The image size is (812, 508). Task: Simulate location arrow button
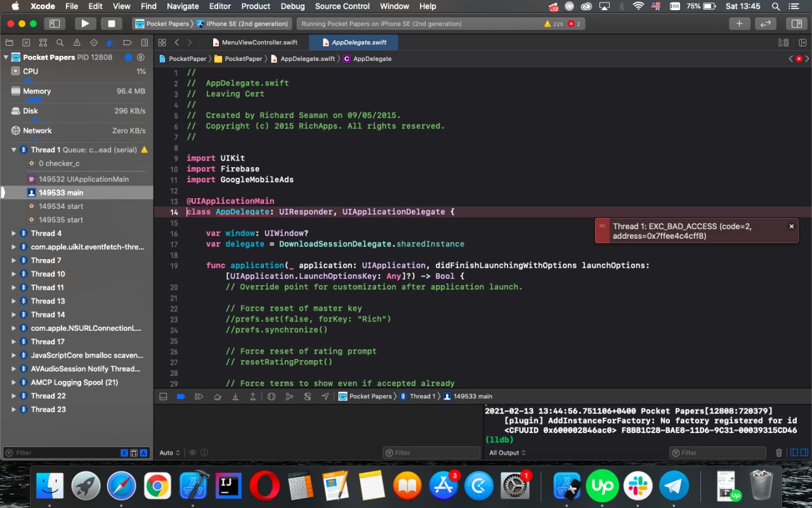pos(325,396)
